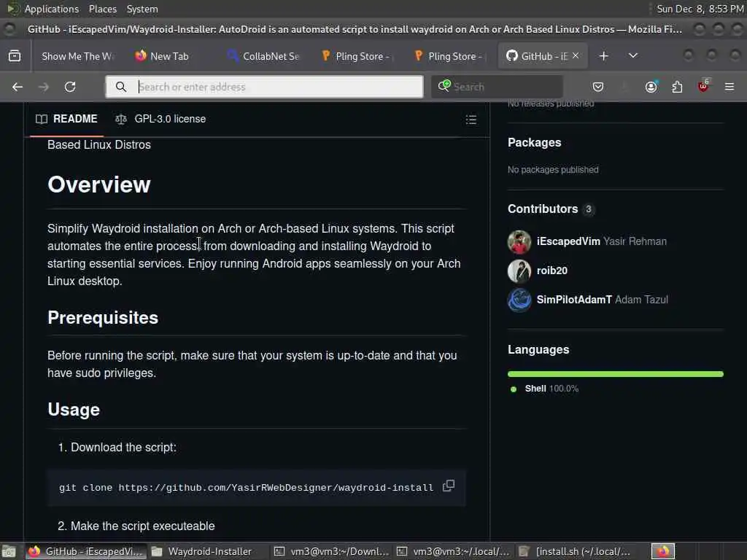Go back to the previous page
The image size is (747, 560).
[18, 87]
